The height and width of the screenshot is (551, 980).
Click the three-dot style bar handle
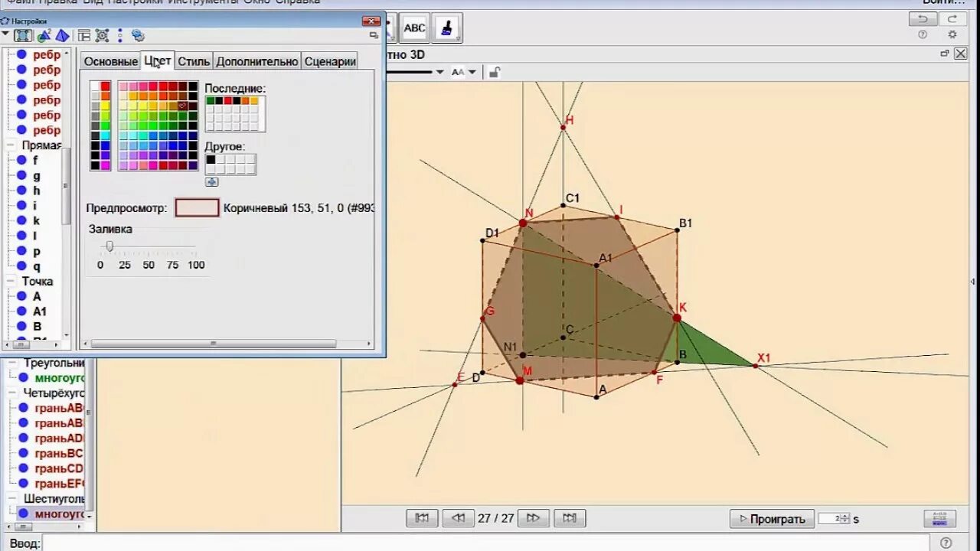click(120, 35)
